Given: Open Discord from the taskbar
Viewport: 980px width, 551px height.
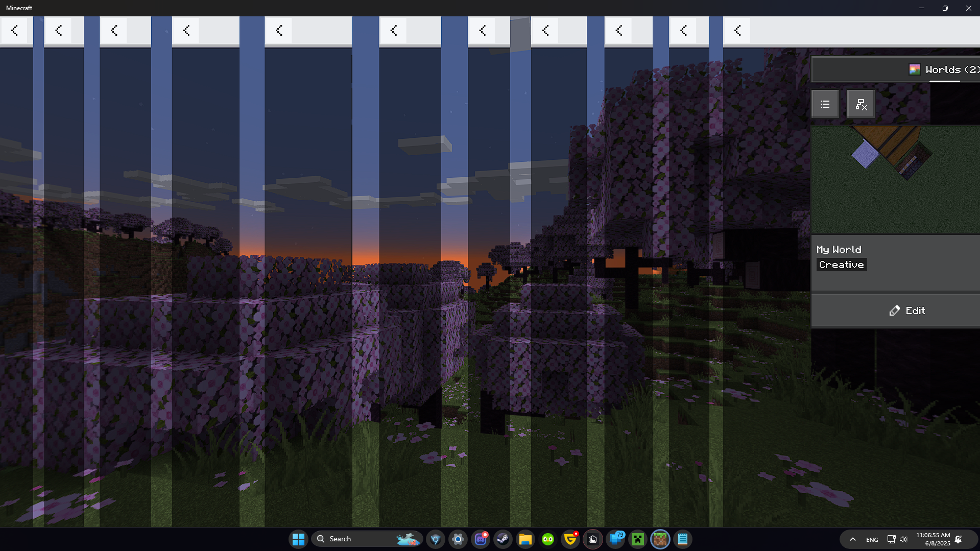Looking at the screenshot, I should [481, 539].
